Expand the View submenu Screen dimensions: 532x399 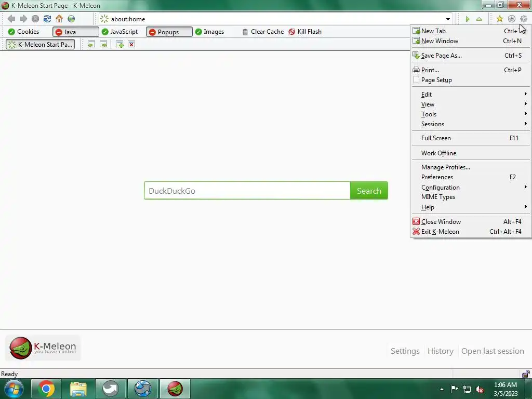click(x=471, y=104)
